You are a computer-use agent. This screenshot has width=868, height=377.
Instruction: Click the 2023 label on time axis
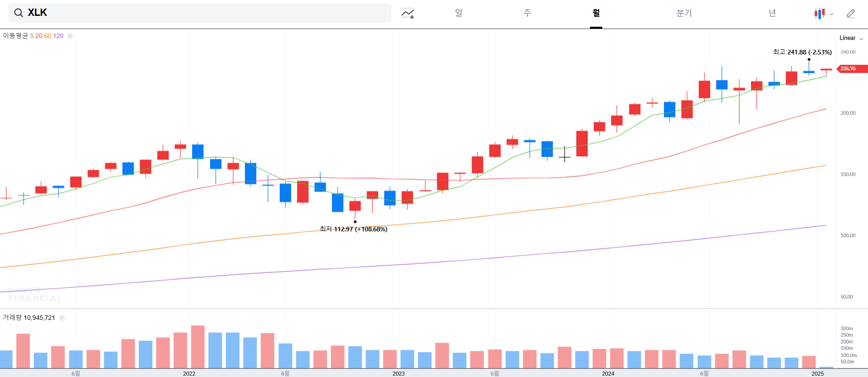399,373
